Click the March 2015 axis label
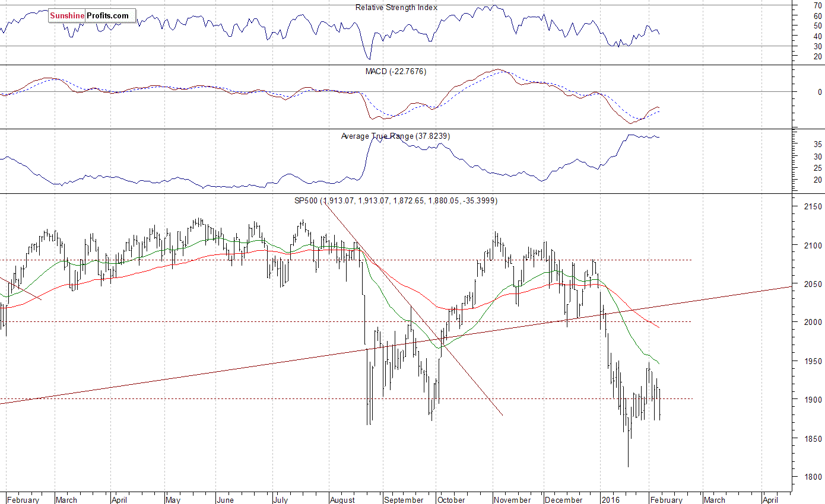The height and width of the screenshot is (504, 825). (x=66, y=500)
